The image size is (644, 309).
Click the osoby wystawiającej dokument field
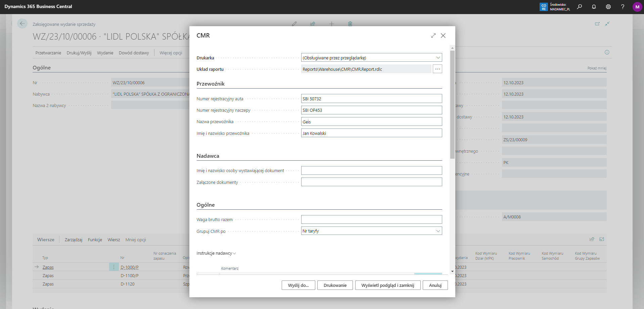(372, 170)
